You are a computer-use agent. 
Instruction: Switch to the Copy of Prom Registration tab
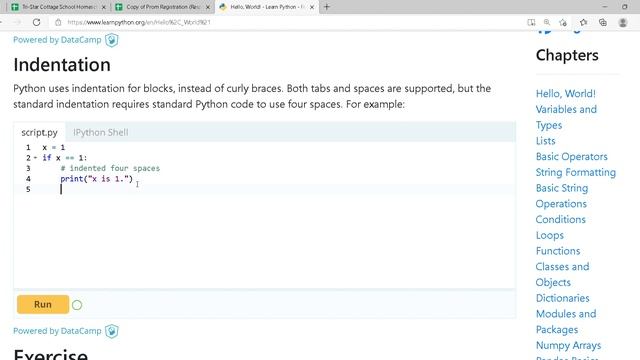pos(162,7)
